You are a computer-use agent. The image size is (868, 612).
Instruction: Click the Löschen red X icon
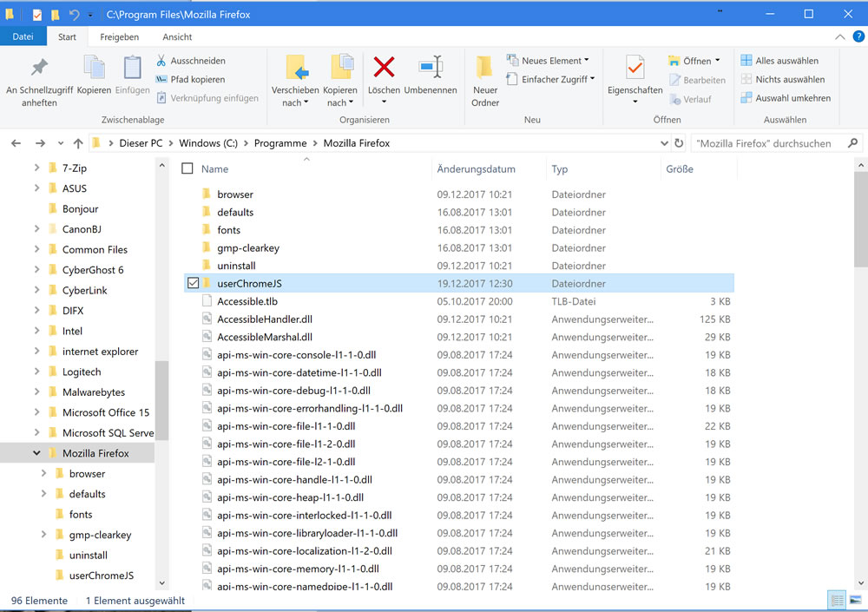pyautogui.click(x=384, y=68)
